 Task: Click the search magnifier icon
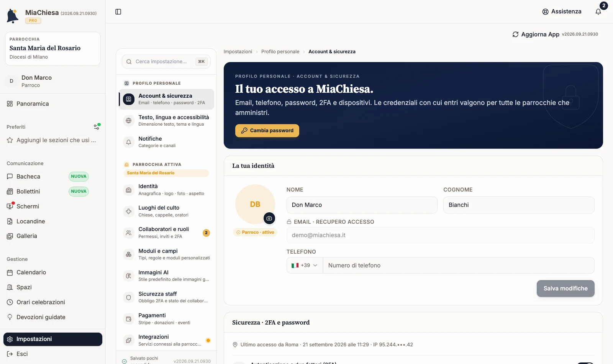pyautogui.click(x=129, y=62)
